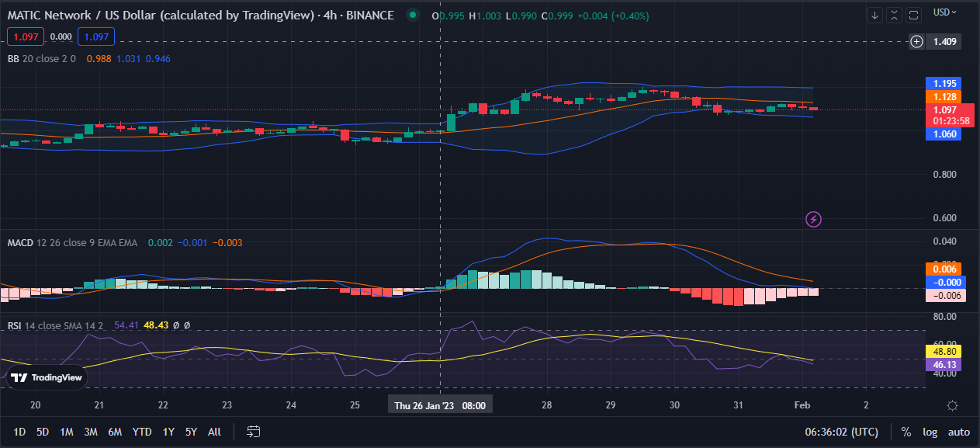Click the blue 1.097 buy price button

pyautogui.click(x=96, y=36)
